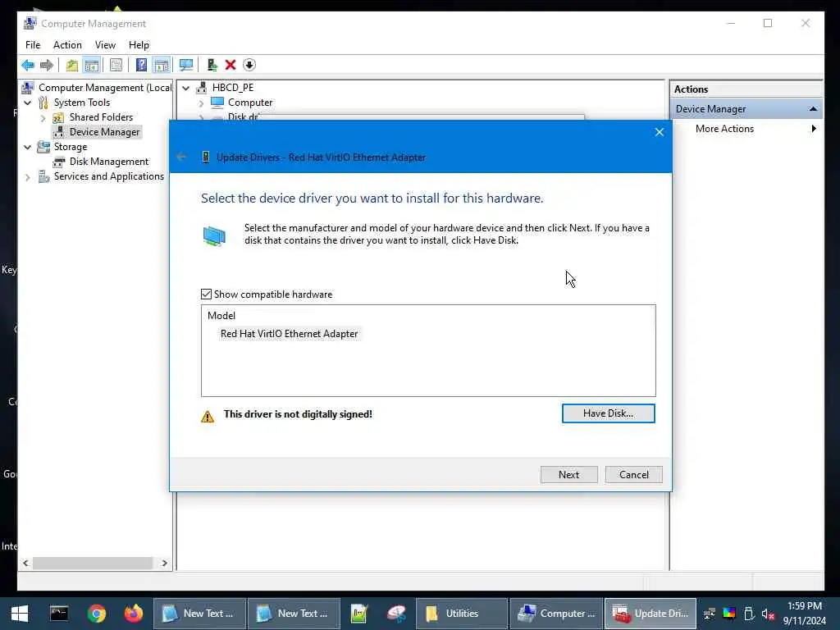
Task: Click the Update driver toolbar icon
Action: [x=212, y=66]
